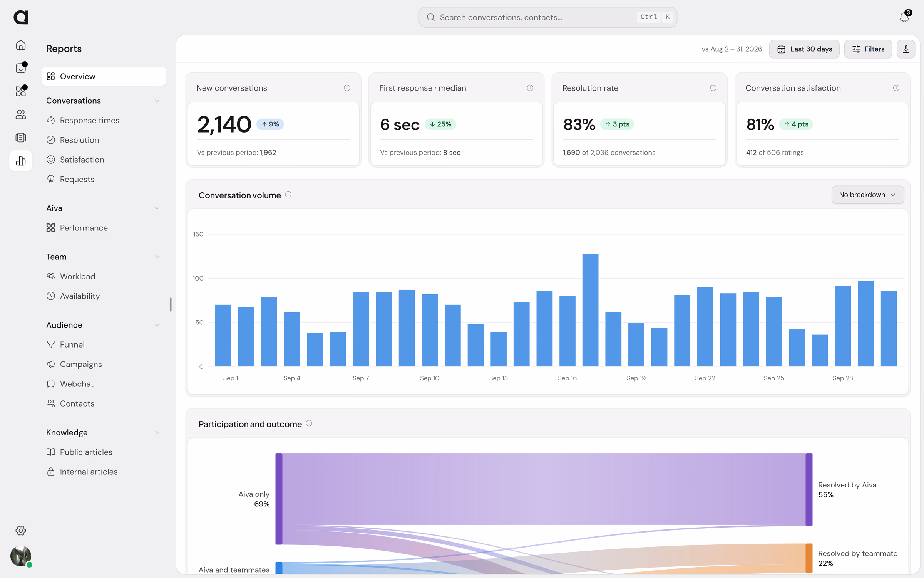The width and height of the screenshot is (924, 578).
Task: Select the reports bar-chart icon in left rail
Action: (x=21, y=161)
